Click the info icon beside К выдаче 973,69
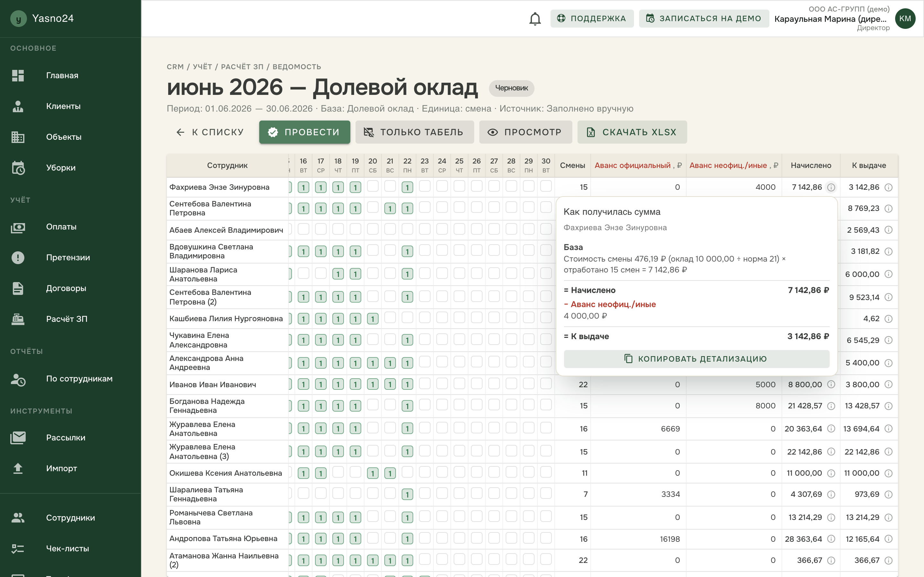 888,495
